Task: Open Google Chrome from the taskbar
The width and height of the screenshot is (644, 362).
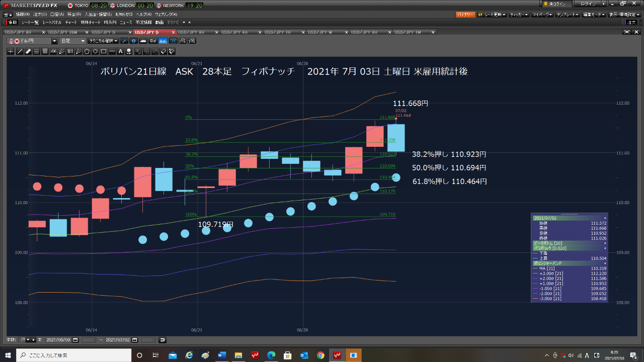Action: [x=320, y=355]
